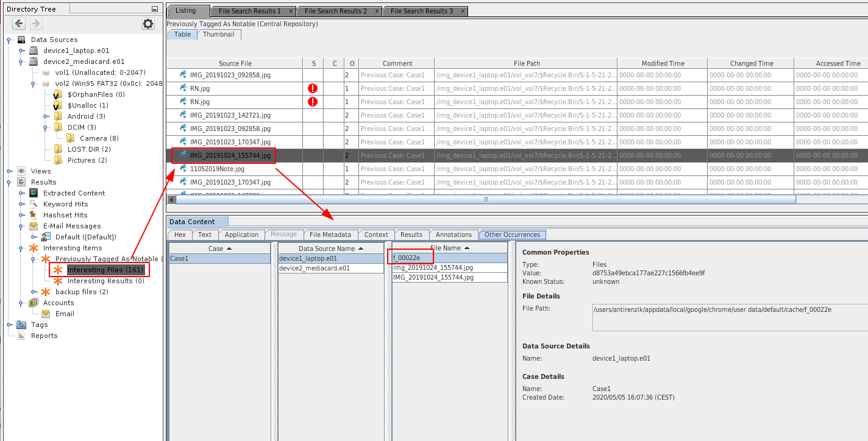
Task: Open the directory tree settings gear
Action: (148, 24)
